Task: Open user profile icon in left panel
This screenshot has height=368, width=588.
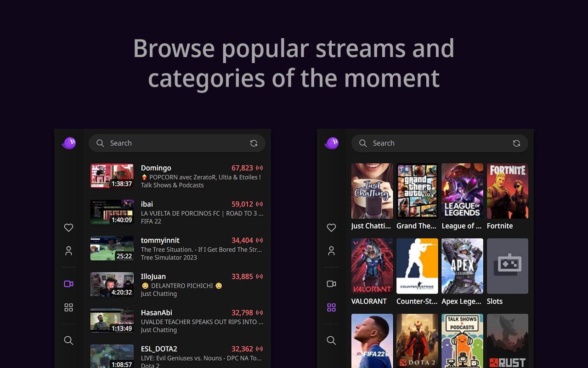Action: pyautogui.click(x=68, y=251)
